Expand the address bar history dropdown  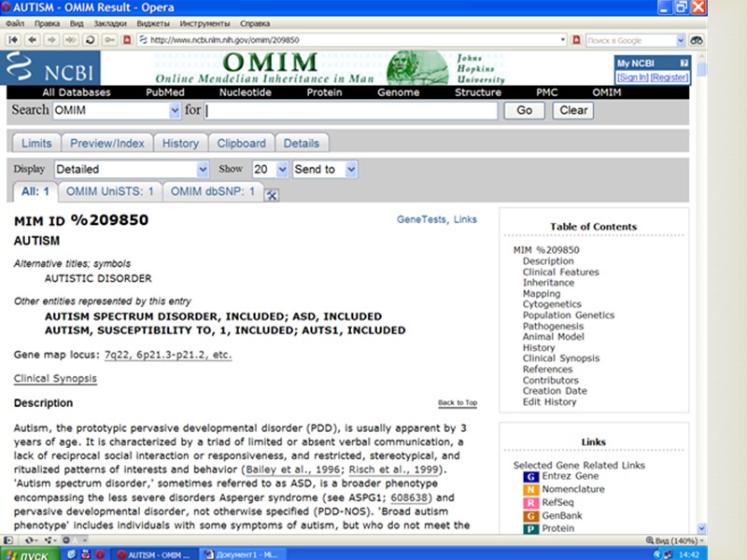pos(563,40)
